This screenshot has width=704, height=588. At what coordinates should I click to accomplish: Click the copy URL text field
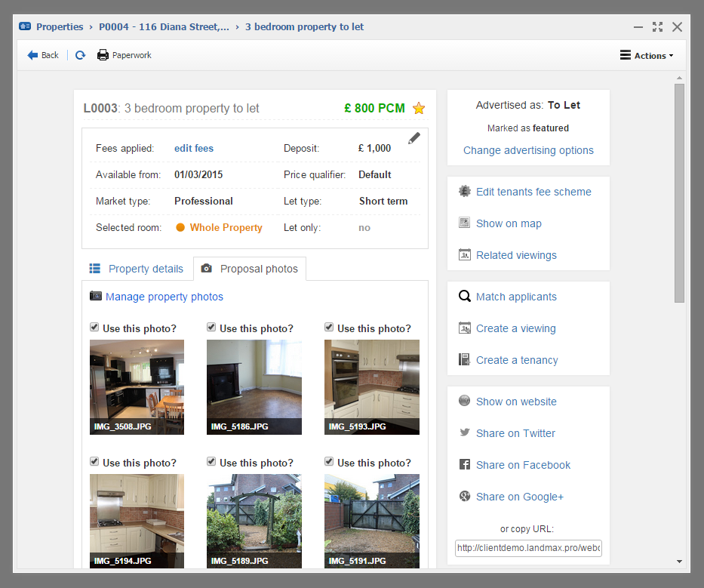pyautogui.click(x=528, y=548)
